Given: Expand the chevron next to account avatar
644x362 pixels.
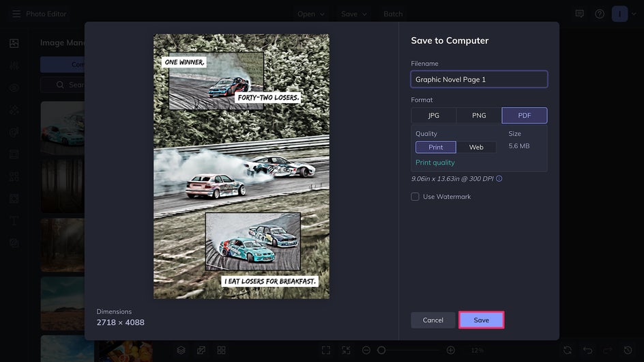Looking at the screenshot, I should pos(634,14).
